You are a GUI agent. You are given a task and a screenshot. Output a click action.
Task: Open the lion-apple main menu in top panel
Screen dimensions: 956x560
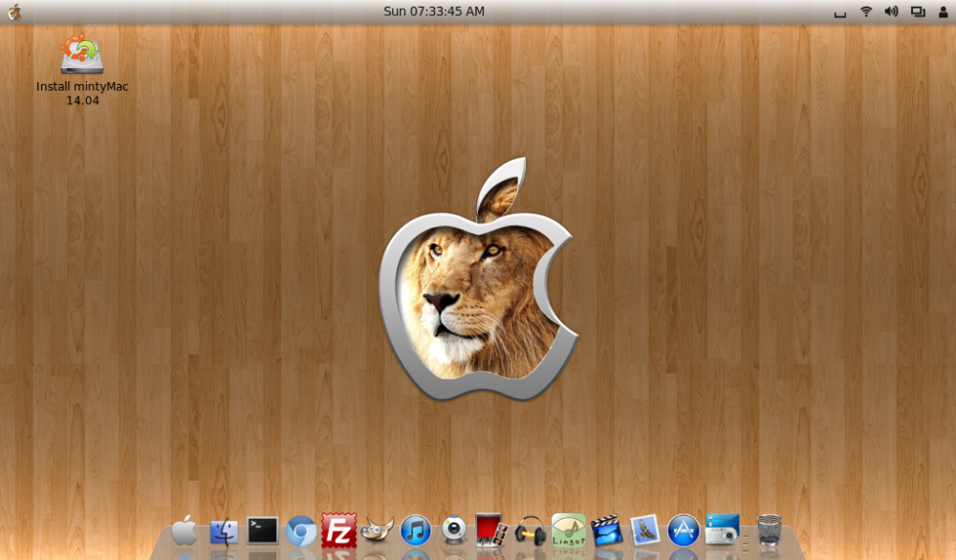coord(13,11)
